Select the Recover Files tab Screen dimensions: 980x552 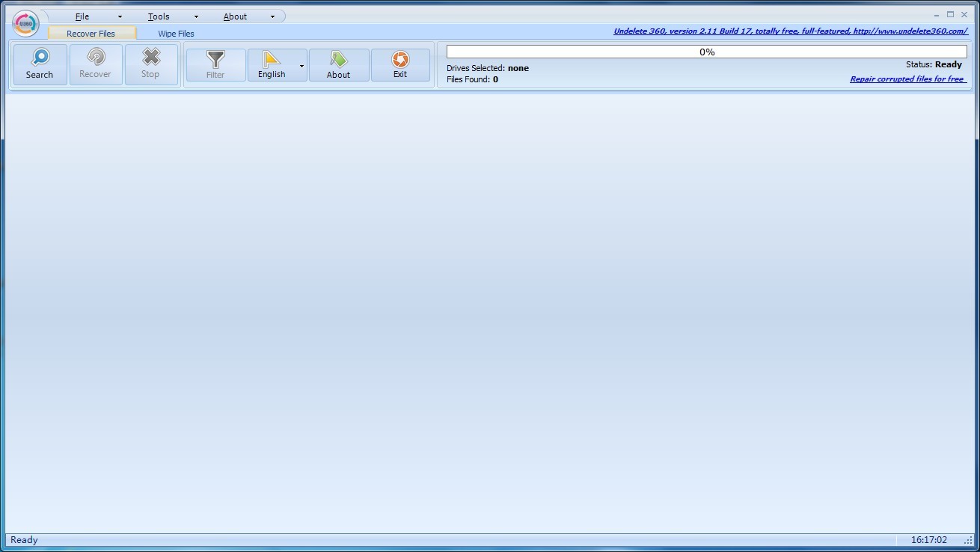tap(91, 34)
